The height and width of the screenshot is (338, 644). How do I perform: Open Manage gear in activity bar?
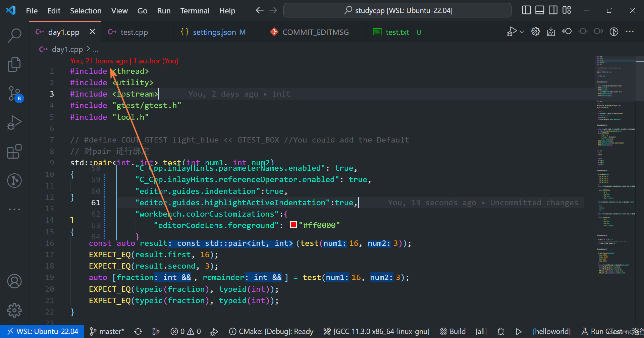pyautogui.click(x=14, y=310)
